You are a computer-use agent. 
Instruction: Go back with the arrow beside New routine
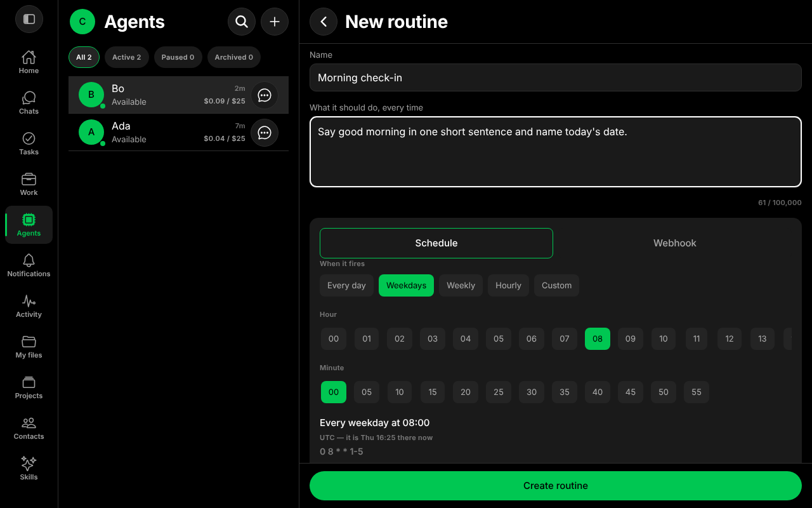click(324, 22)
